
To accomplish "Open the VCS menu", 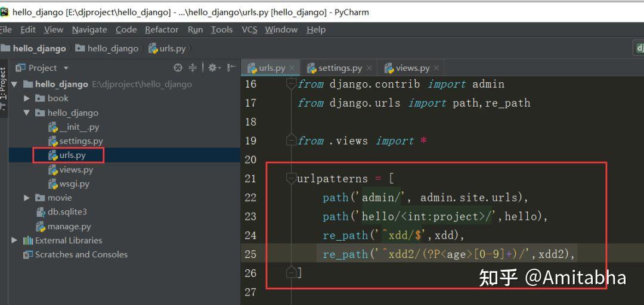I will (x=249, y=30).
